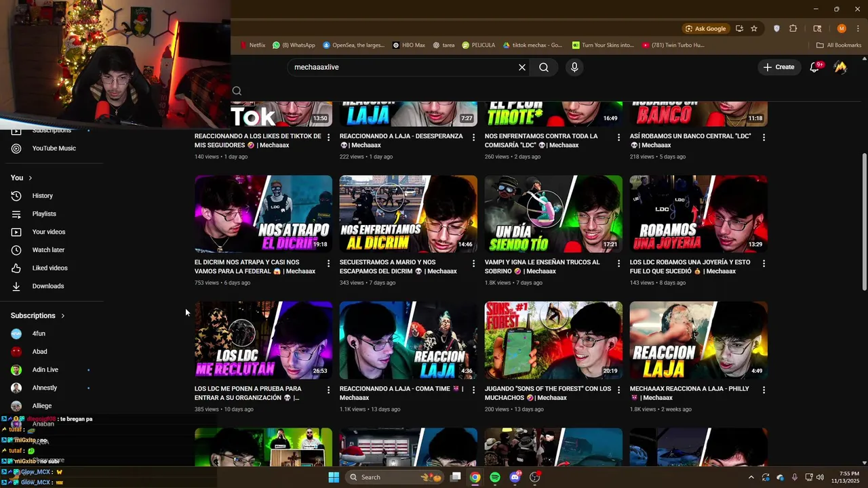The image size is (868, 488).
Task: Click the Create button
Action: (x=778, y=67)
